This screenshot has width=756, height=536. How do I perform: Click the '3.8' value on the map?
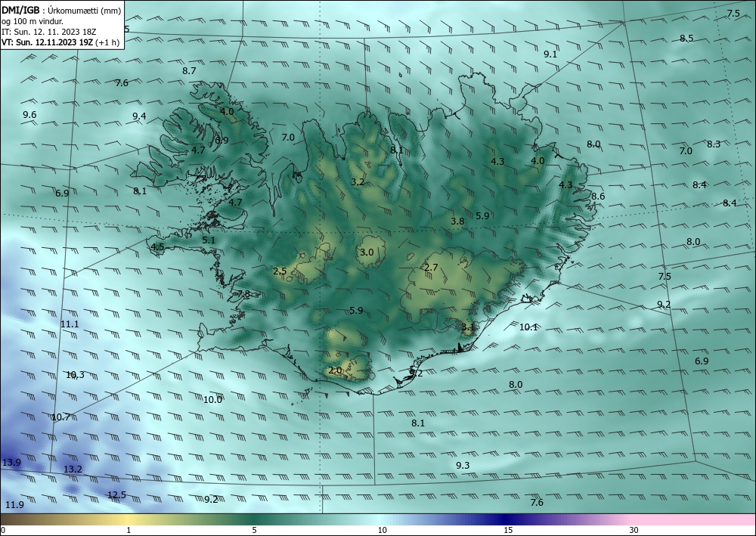click(x=457, y=222)
